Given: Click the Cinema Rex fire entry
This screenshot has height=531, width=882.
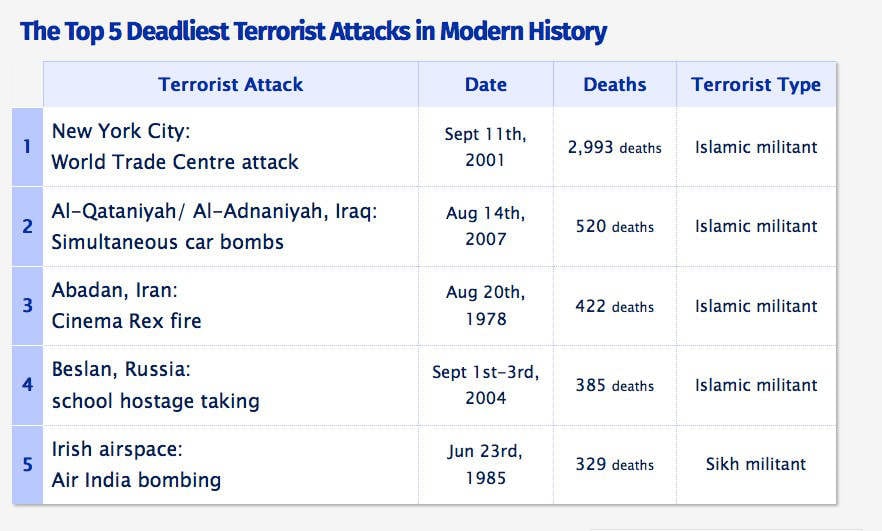Looking at the screenshot, I should pos(127,306).
